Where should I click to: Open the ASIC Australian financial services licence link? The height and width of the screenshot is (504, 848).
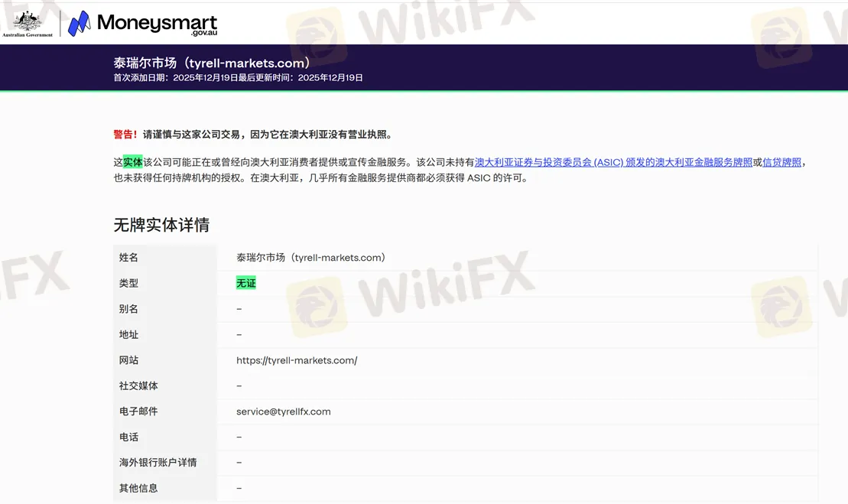613,162
